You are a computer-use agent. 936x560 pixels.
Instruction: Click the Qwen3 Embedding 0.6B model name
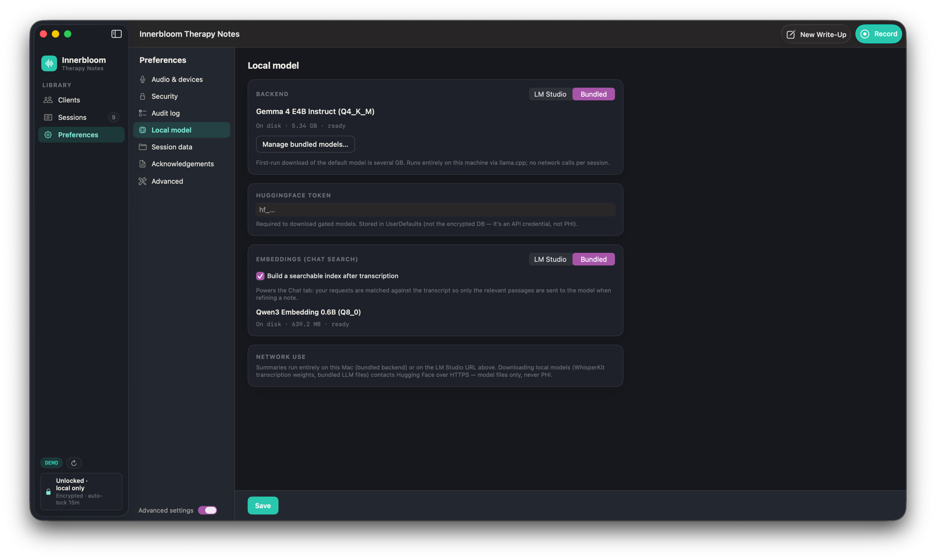pos(308,312)
